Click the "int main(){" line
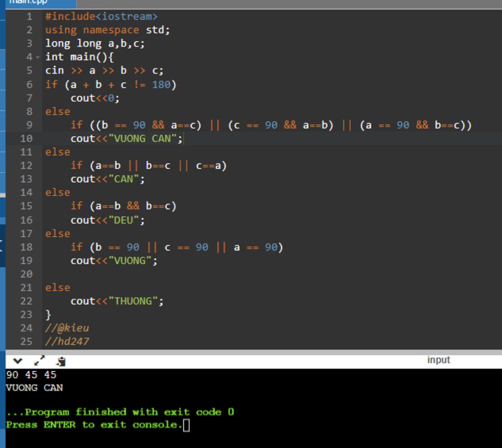Screen dimensions: 502x448 (x=79, y=57)
